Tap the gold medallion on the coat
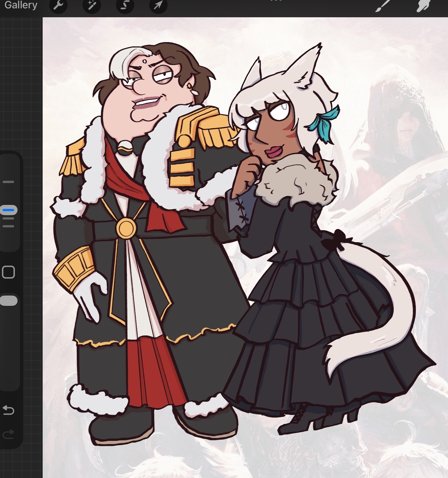 click(126, 228)
